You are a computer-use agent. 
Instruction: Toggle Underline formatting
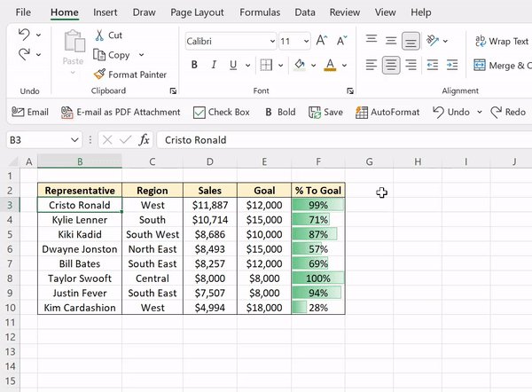pyautogui.click(x=232, y=65)
